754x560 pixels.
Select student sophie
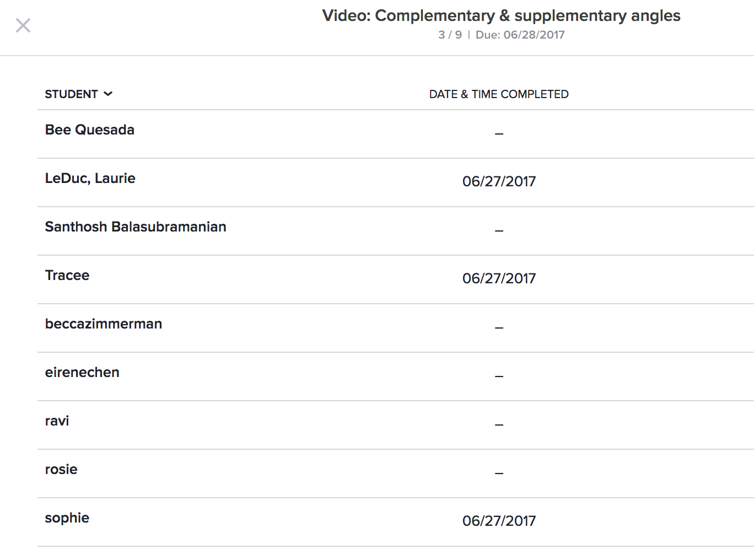click(67, 518)
